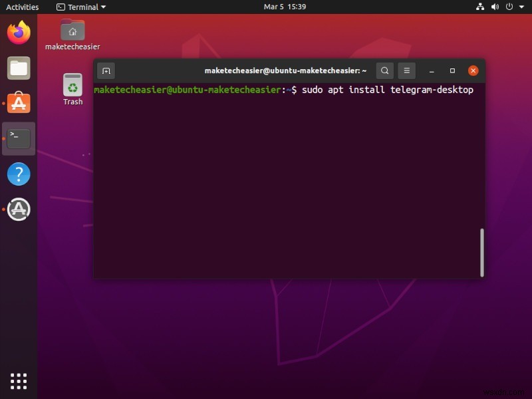Open the Trash on the desktop
The height and width of the screenshot is (399, 532).
click(x=72, y=85)
